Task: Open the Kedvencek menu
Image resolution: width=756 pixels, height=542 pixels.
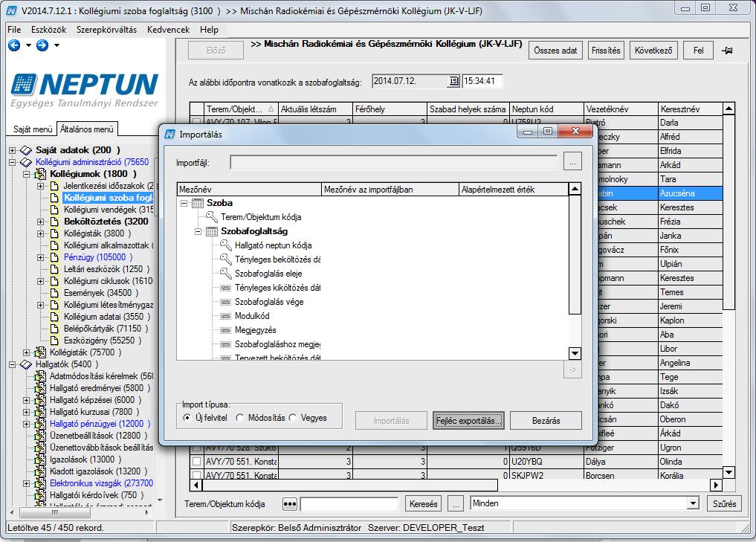Action: point(168,30)
